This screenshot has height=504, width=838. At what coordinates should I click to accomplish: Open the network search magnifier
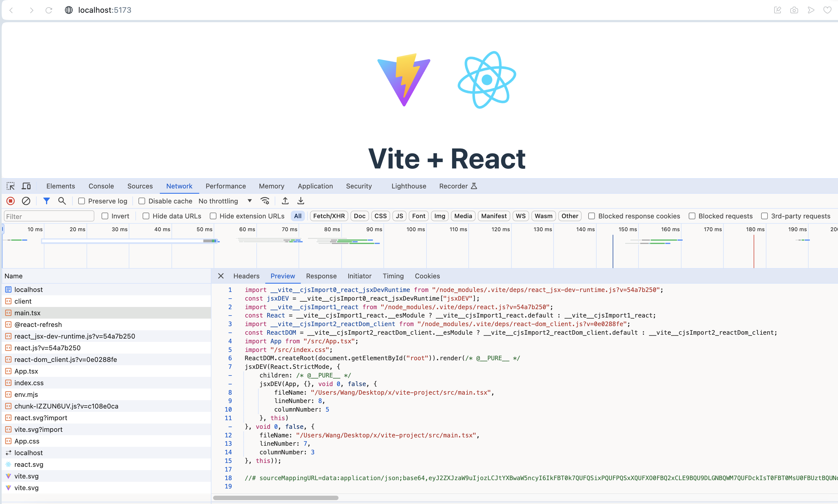tap(62, 201)
